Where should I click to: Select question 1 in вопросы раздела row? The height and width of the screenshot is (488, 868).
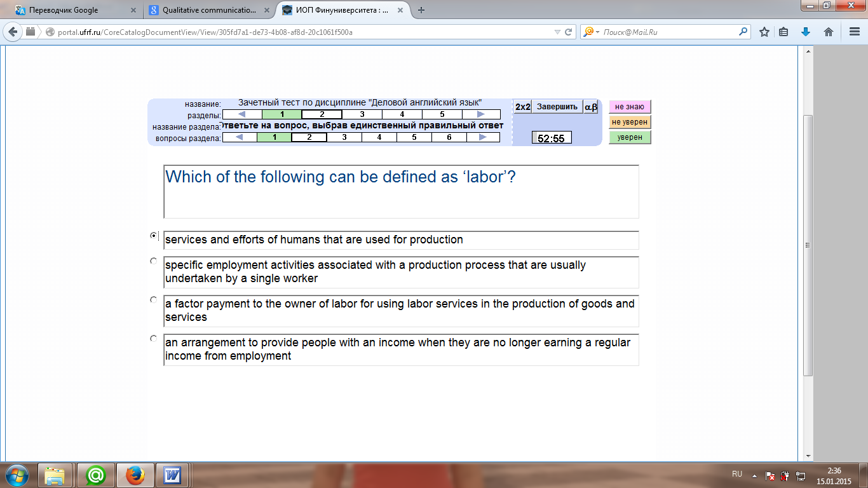tap(274, 137)
